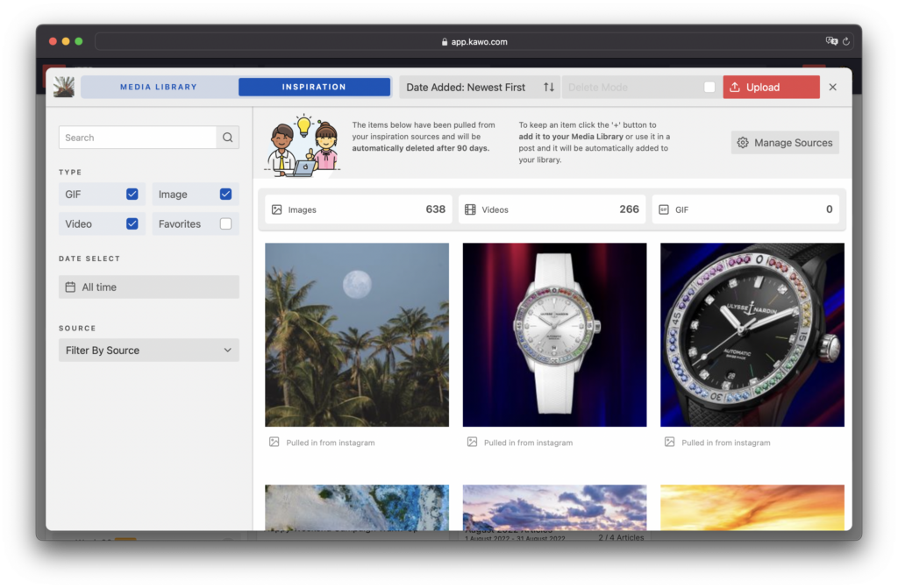The width and height of the screenshot is (898, 588).
Task: Close the media library dialog
Action: click(833, 87)
